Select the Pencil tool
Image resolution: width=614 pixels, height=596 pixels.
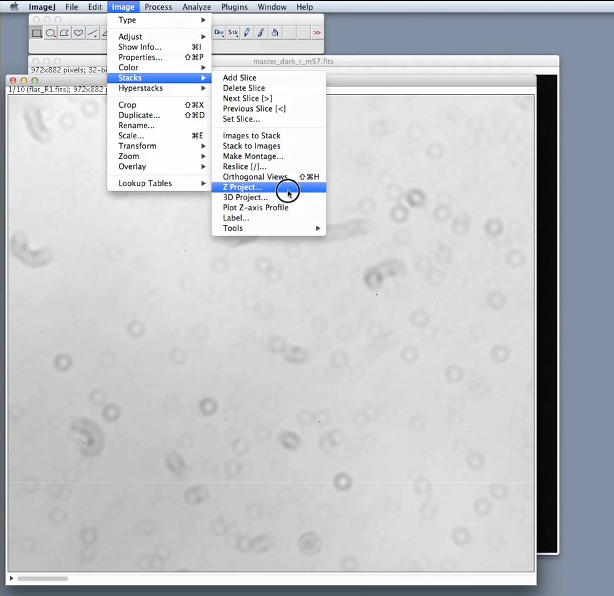247,33
